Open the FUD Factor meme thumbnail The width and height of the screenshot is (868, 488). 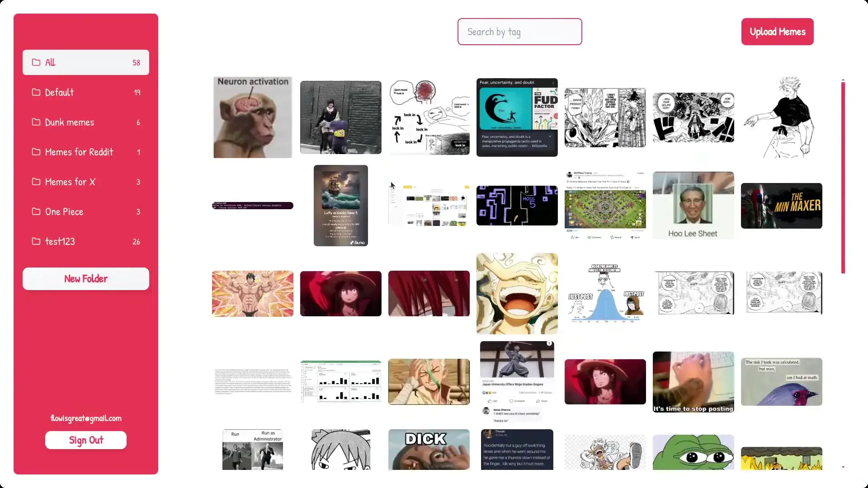(x=517, y=117)
